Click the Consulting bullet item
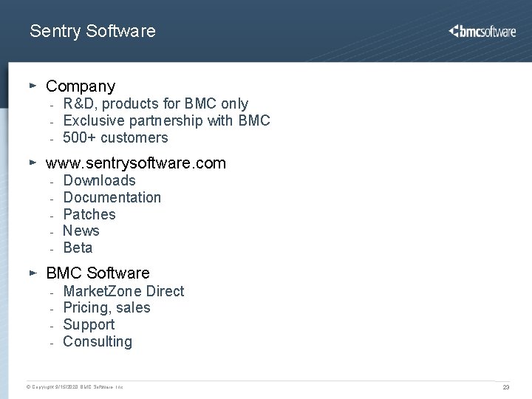This screenshot has width=532, height=399. tap(98, 341)
